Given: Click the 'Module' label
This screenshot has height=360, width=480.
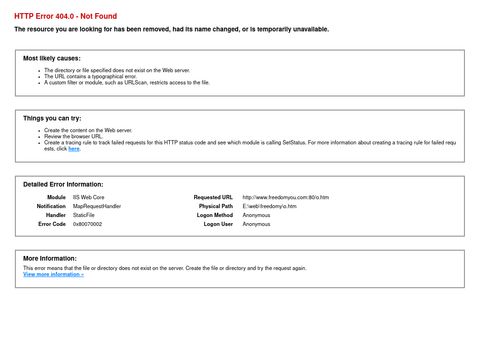Looking at the screenshot, I should [x=56, y=197].
